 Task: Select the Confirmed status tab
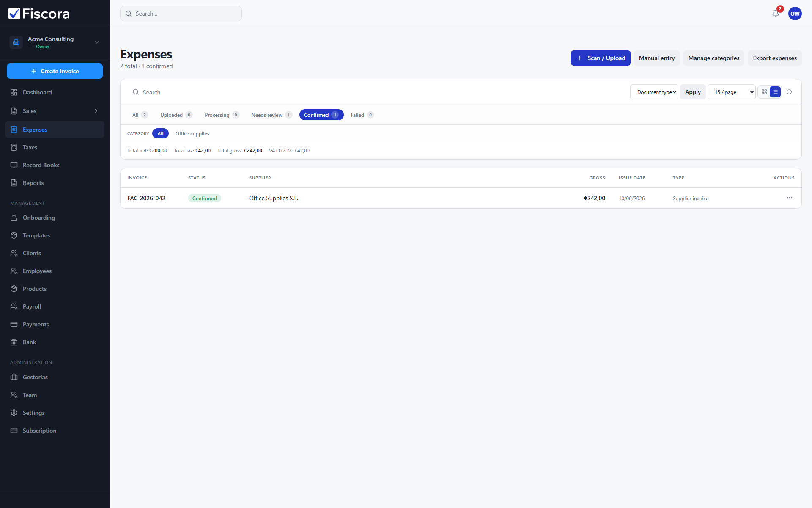point(321,115)
